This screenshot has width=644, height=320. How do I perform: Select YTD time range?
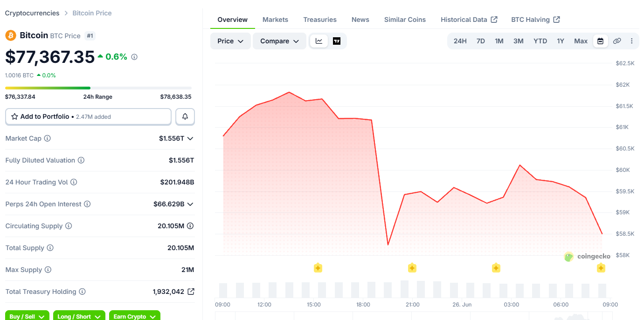pyautogui.click(x=540, y=41)
